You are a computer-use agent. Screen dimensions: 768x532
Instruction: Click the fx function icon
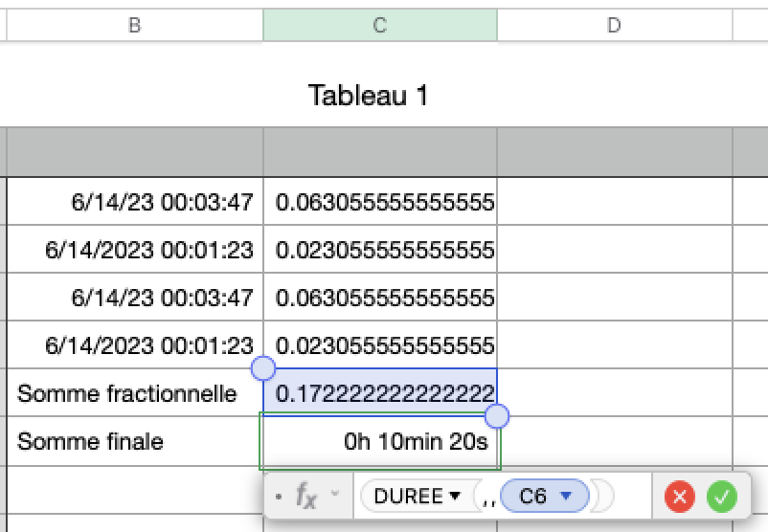pos(306,496)
